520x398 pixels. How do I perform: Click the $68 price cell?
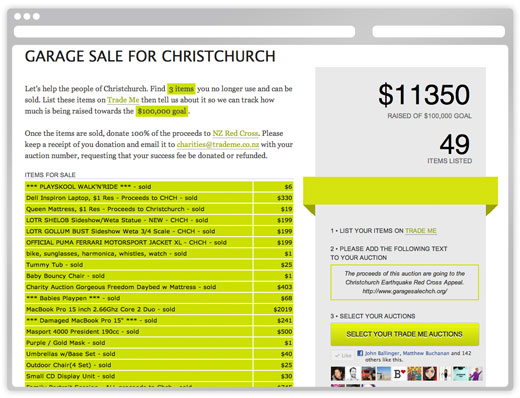click(x=273, y=298)
